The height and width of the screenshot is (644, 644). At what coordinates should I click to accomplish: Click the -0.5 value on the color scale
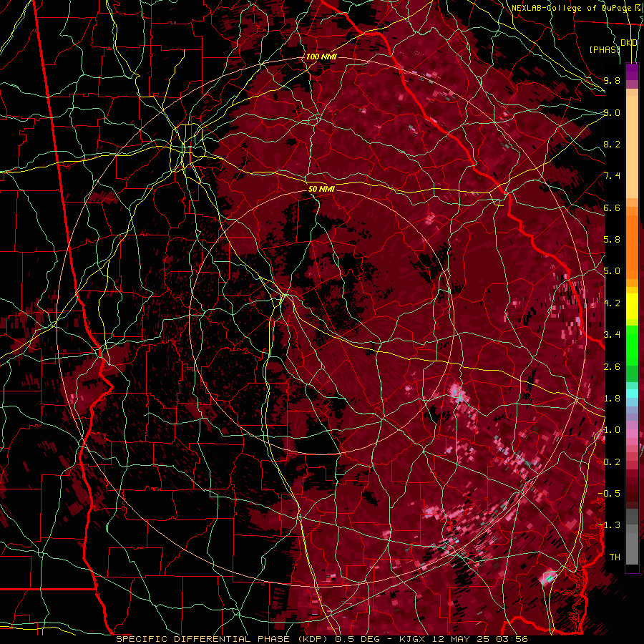[x=609, y=494]
